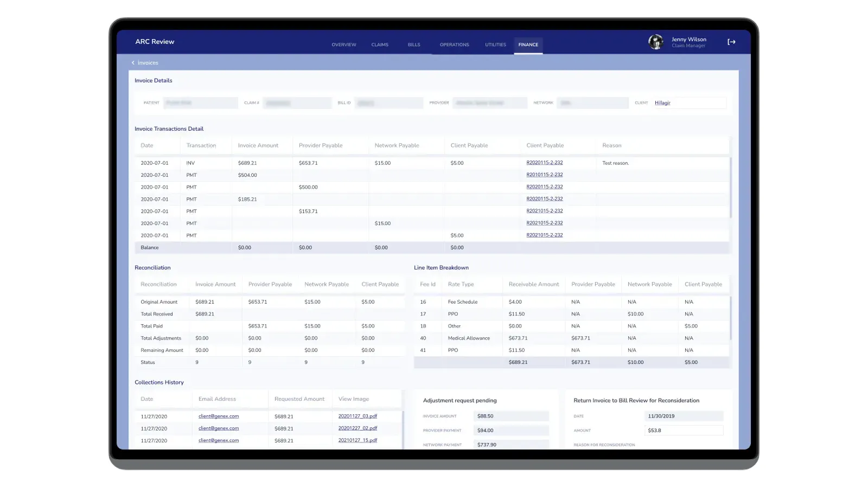The width and height of the screenshot is (868, 488).
Task: Select the Utilities tab
Action: tap(495, 44)
